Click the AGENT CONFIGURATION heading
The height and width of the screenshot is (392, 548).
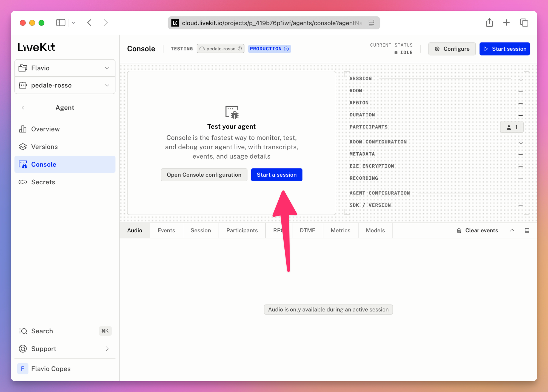[380, 193]
